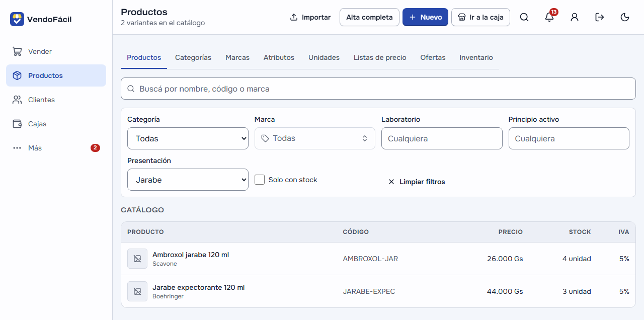Click code JARABE-EXPEC

point(369,291)
